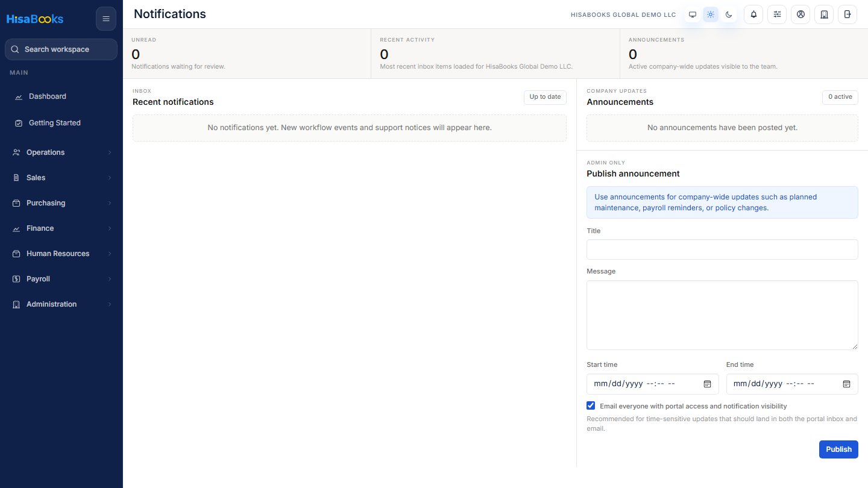
Task: Focus the Start time date field
Action: 652,384
